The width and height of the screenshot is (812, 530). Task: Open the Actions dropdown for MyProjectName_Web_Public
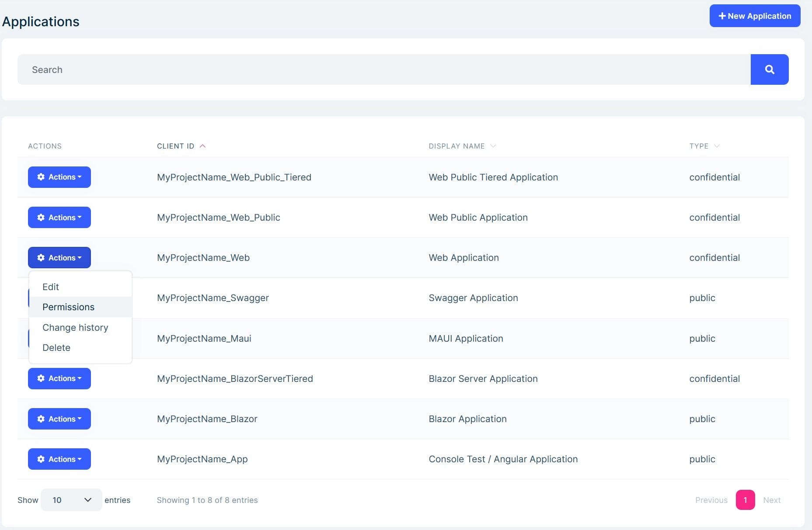pyautogui.click(x=59, y=217)
